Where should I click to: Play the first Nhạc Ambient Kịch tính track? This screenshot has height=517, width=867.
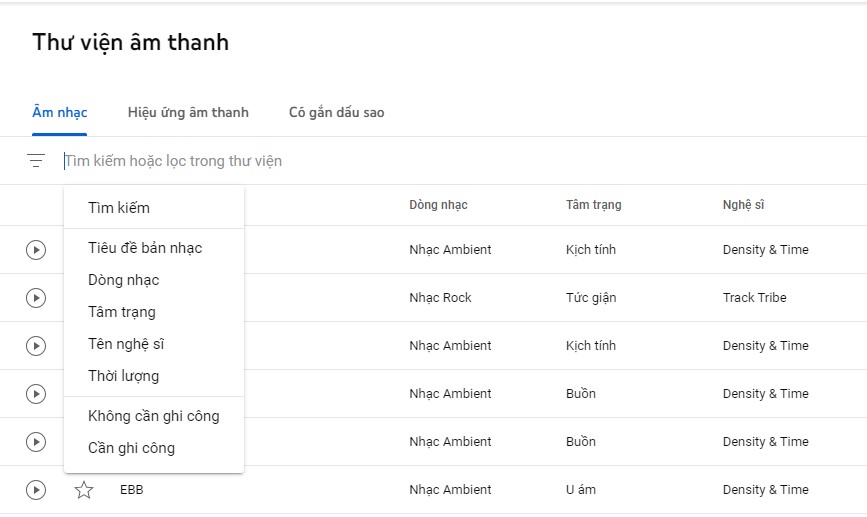(x=36, y=250)
